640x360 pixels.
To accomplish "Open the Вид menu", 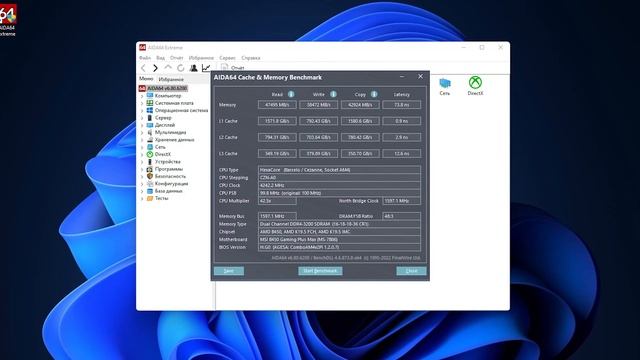I will [160, 58].
